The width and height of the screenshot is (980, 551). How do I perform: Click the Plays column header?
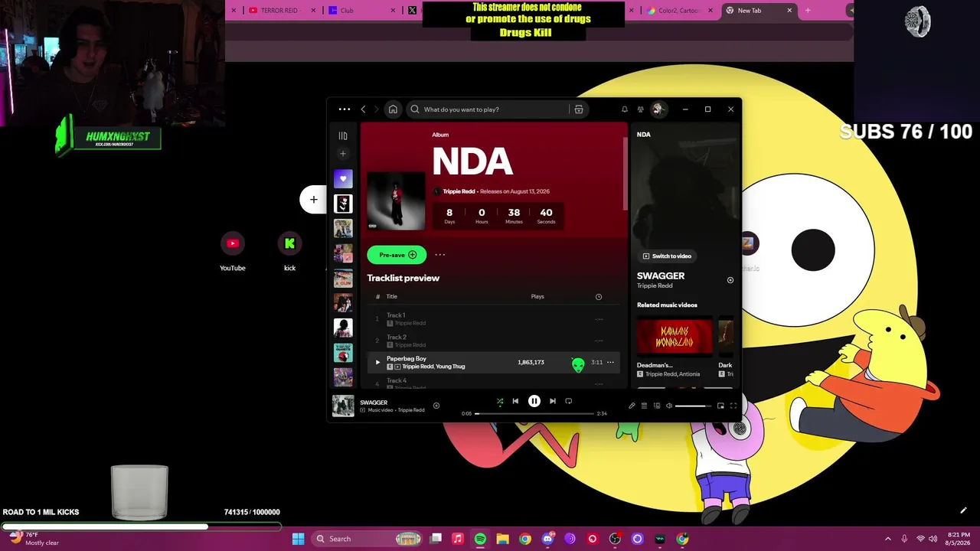[537, 297]
